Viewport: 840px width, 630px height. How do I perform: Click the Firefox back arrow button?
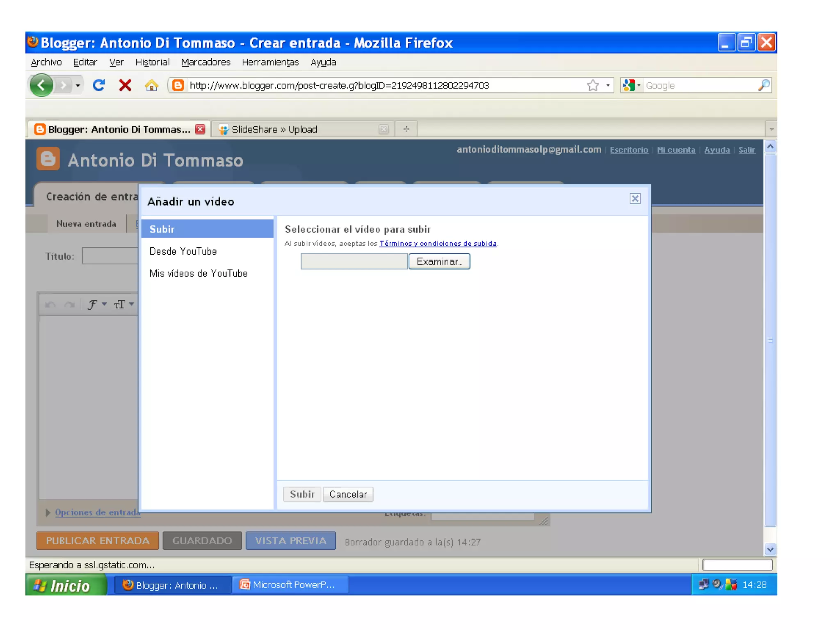pos(41,85)
